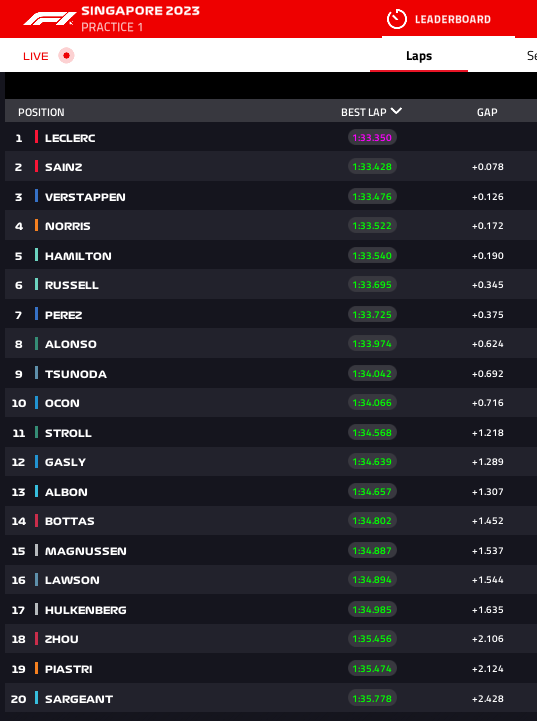Click Hamilton's teal team color marker
This screenshot has width=537, height=721.
[36, 255]
